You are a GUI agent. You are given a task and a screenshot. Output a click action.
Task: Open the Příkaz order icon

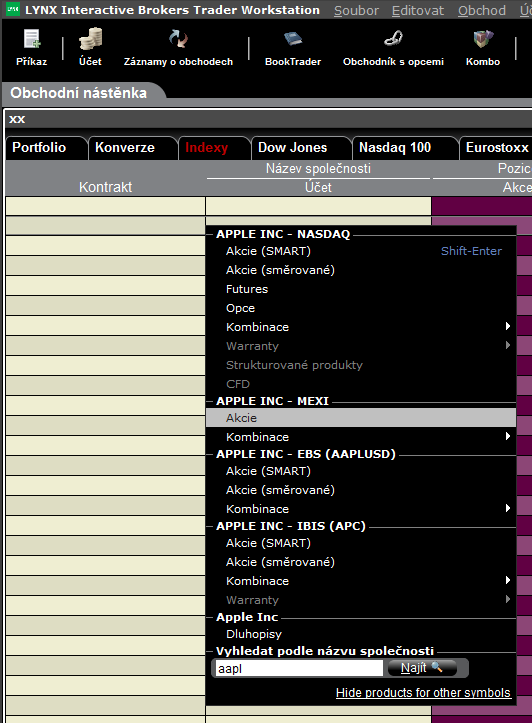(31, 46)
